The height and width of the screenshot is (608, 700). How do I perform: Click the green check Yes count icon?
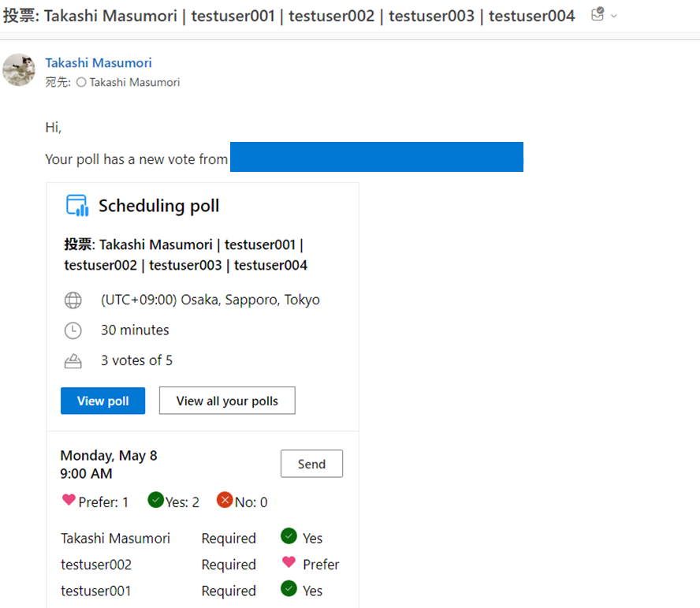tap(156, 500)
